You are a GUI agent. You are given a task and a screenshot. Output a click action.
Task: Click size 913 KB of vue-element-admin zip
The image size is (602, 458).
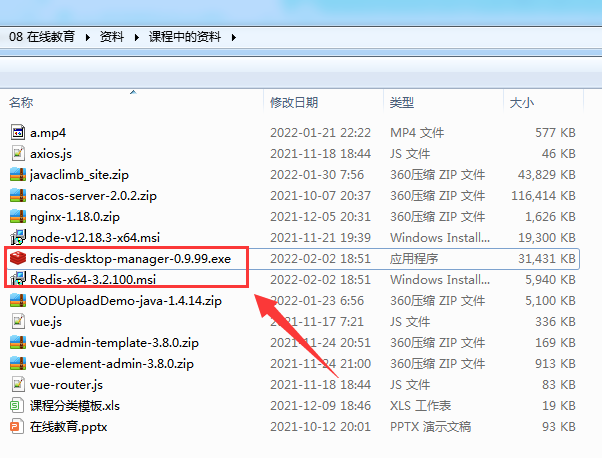556,364
